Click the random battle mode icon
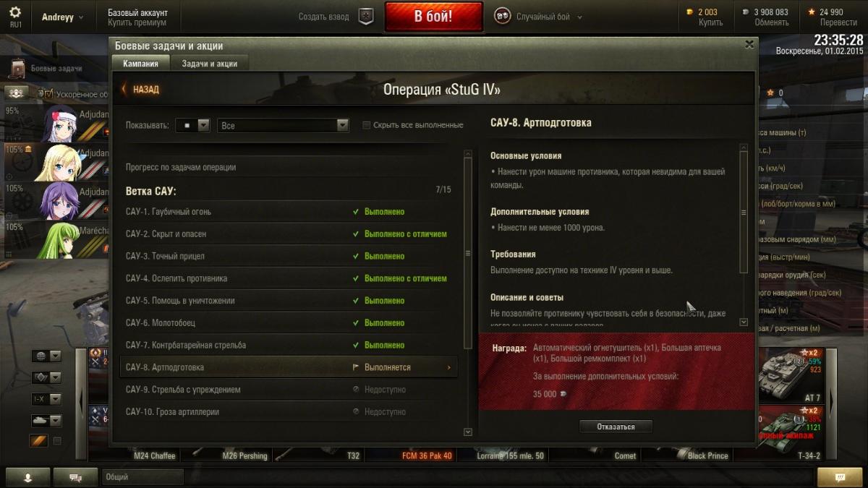The width and height of the screenshot is (868, 488). tap(501, 17)
